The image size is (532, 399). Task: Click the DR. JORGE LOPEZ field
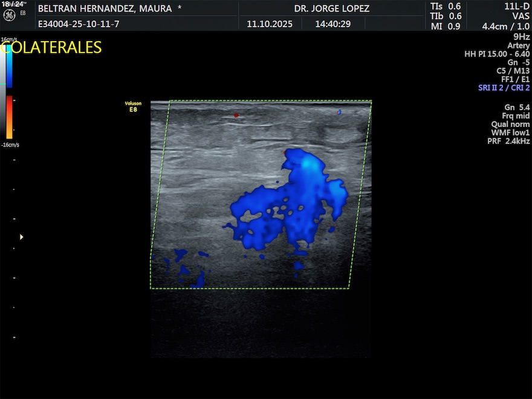click(x=331, y=9)
